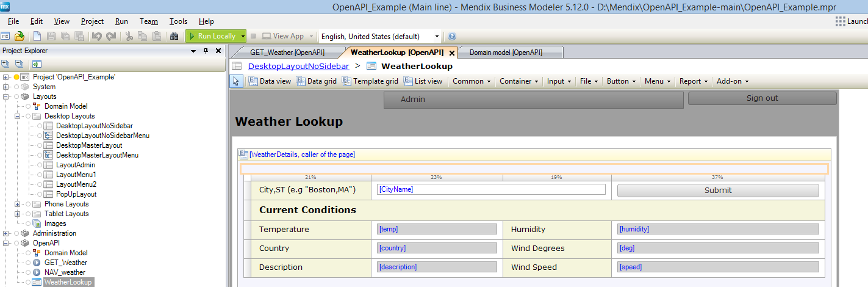Click the blue help question mark icon
This screenshot has width=868, height=287.
[x=452, y=36]
